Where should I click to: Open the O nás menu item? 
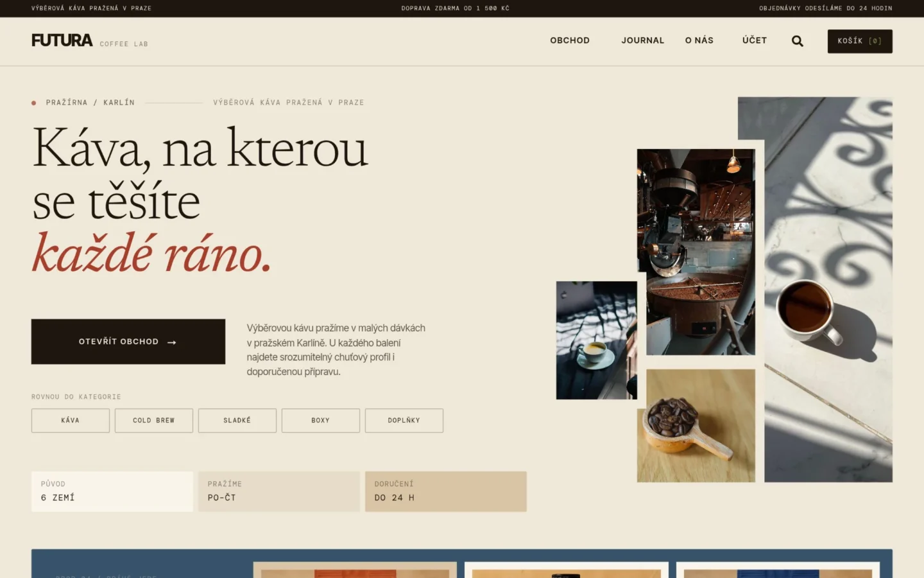[x=699, y=40]
